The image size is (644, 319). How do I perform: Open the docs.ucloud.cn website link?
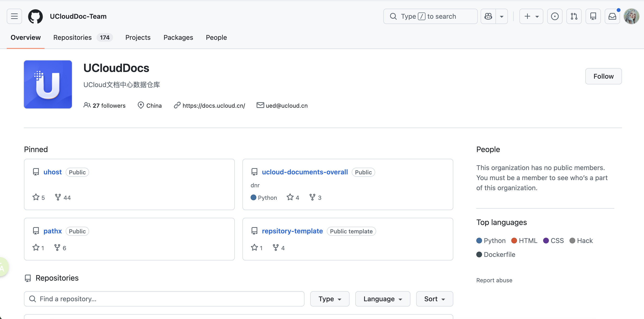tap(214, 106)
